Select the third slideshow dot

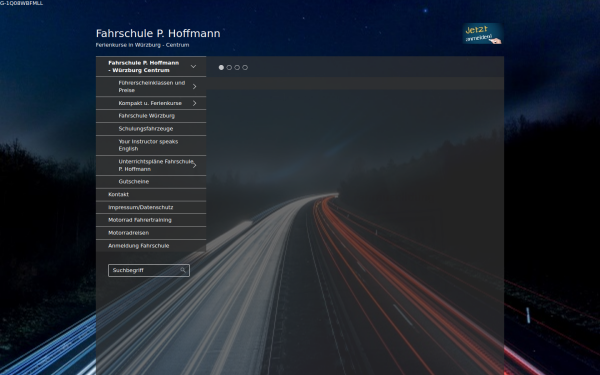237,67
